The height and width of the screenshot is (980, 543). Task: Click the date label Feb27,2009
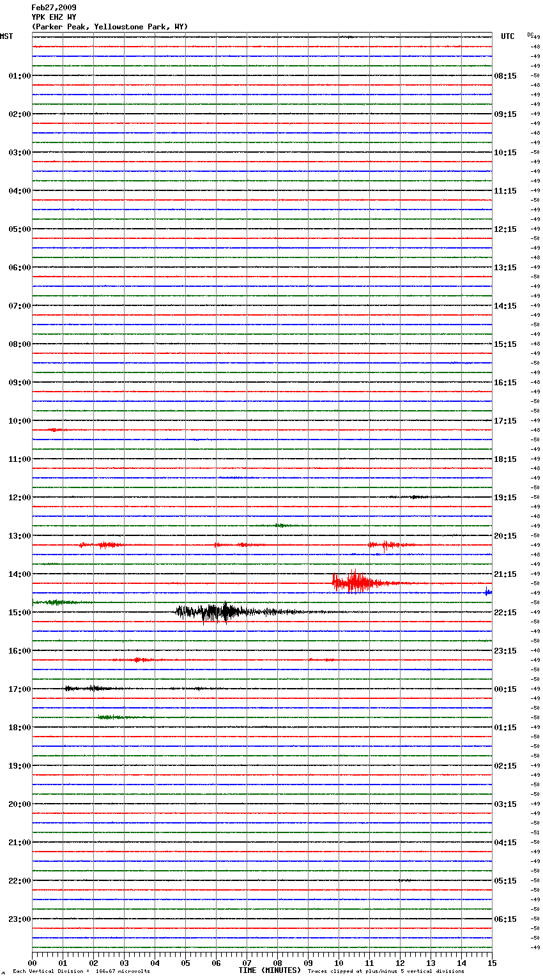(x=54, y=8)
